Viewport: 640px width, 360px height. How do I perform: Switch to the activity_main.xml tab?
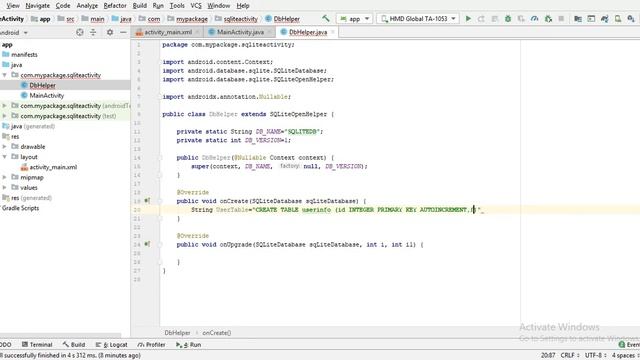(168, 32)
